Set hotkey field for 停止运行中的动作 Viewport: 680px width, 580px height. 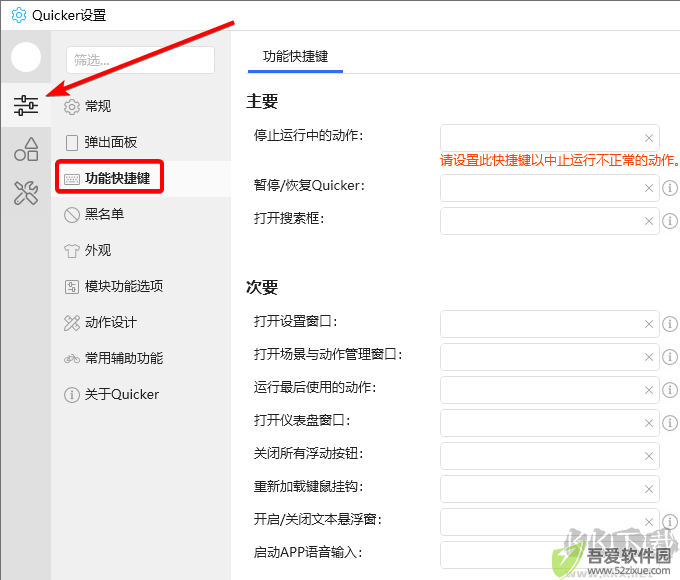point(550,138)
